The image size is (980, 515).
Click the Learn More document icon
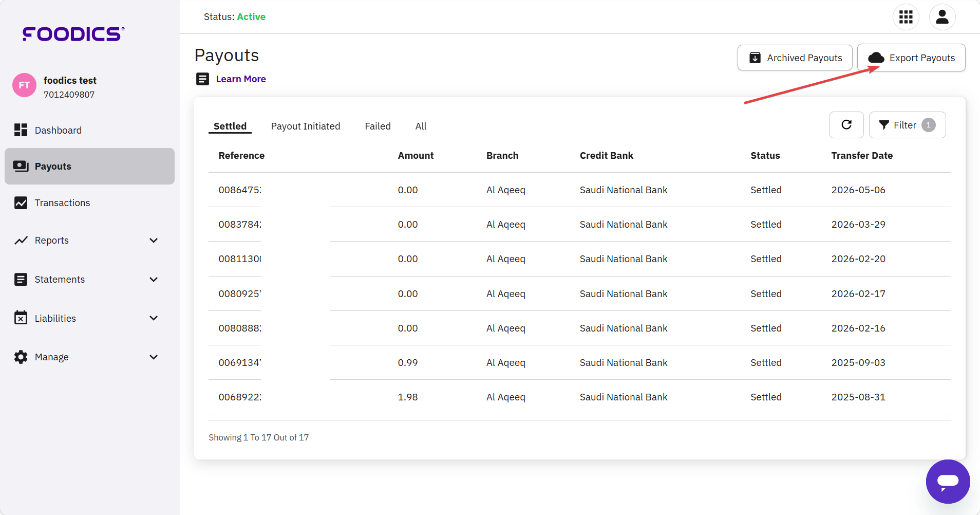(x=203, y=79)
